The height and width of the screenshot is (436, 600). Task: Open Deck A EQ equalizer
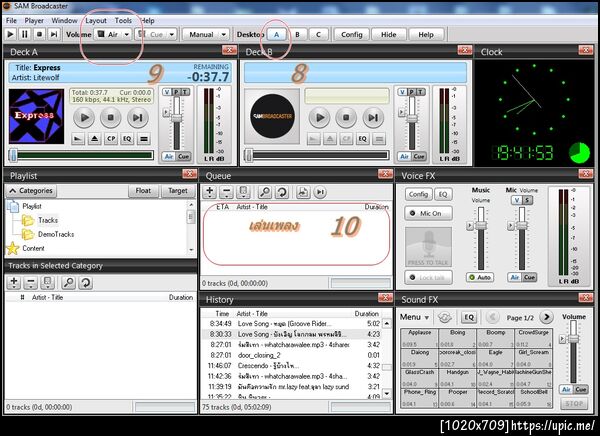(127, 139)
